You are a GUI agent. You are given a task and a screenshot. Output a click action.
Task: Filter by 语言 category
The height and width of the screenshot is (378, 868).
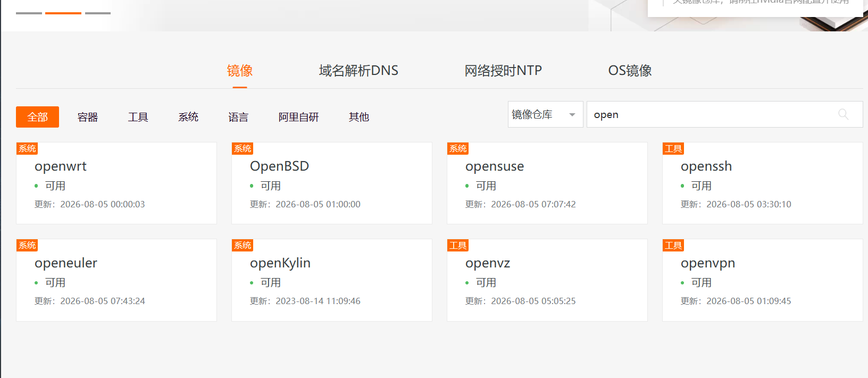tap(238, 117)
